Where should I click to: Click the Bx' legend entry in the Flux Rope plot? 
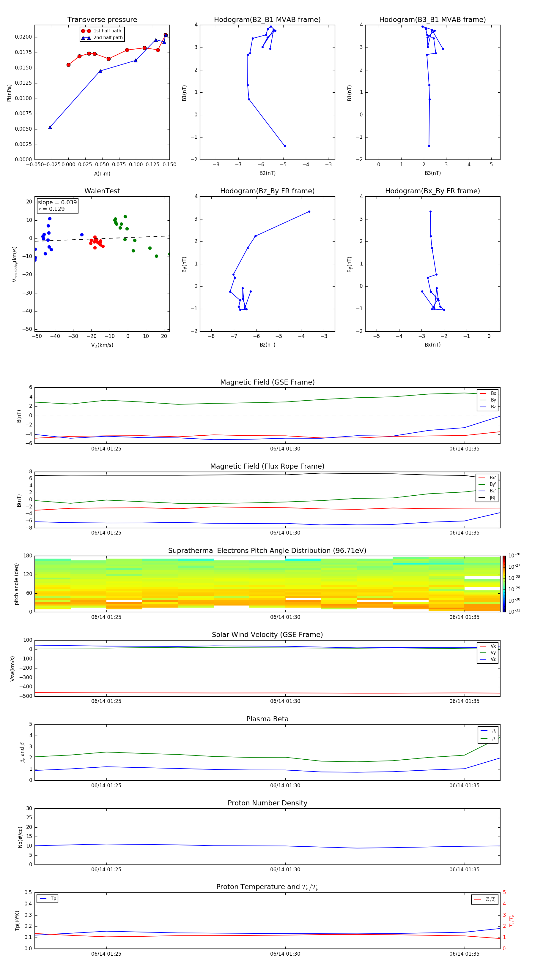pos(487,478)
